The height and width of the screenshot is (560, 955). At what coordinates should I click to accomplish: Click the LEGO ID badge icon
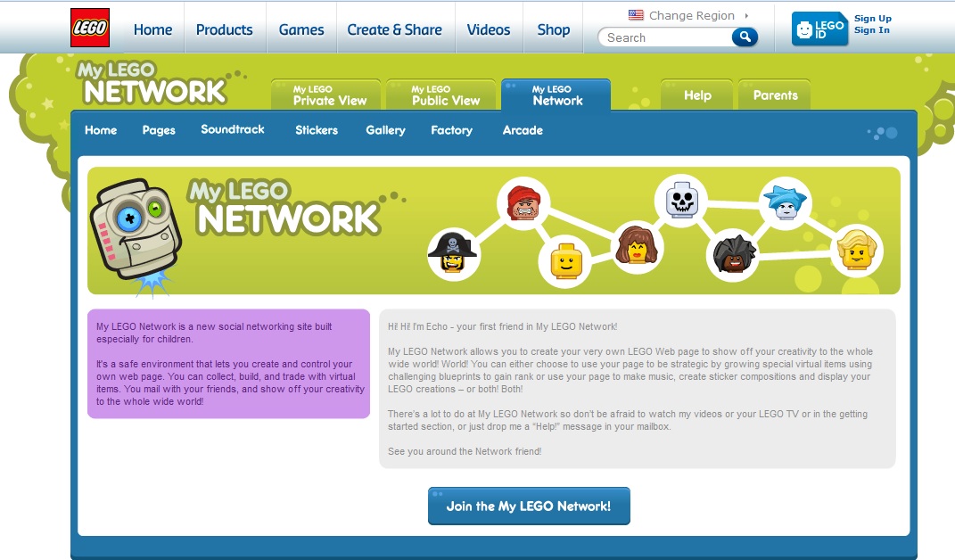(x=819, y=29)
